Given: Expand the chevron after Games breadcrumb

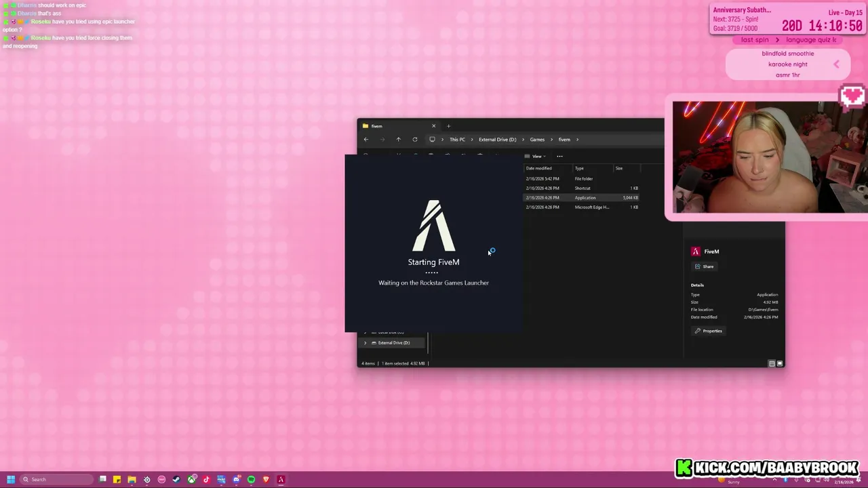Looking at the screenshot, I should coord(551,140).
